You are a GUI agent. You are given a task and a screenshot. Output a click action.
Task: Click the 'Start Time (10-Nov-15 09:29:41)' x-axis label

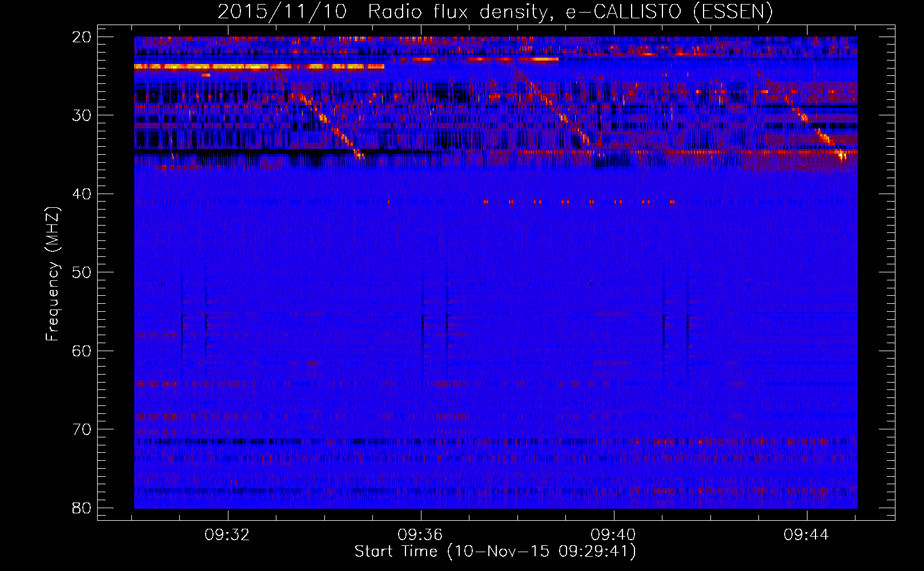click(x=495, y=552)
